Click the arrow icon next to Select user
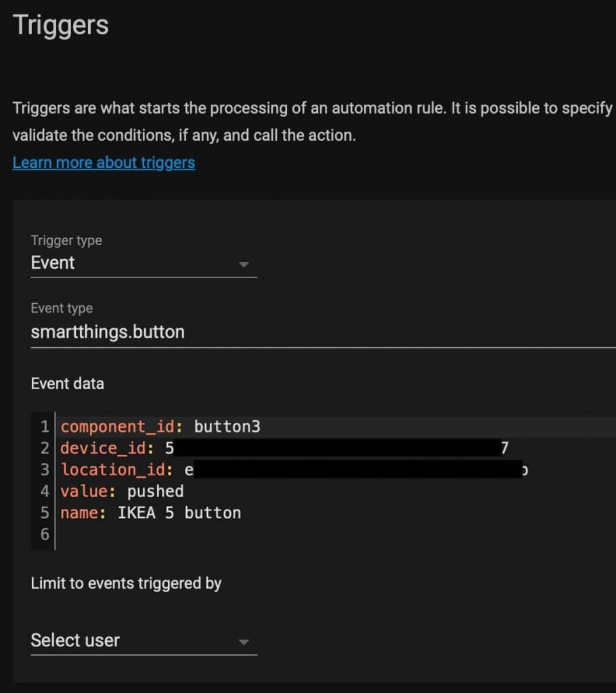The height and width of the screenshot is (693, 616). point(243,642)
